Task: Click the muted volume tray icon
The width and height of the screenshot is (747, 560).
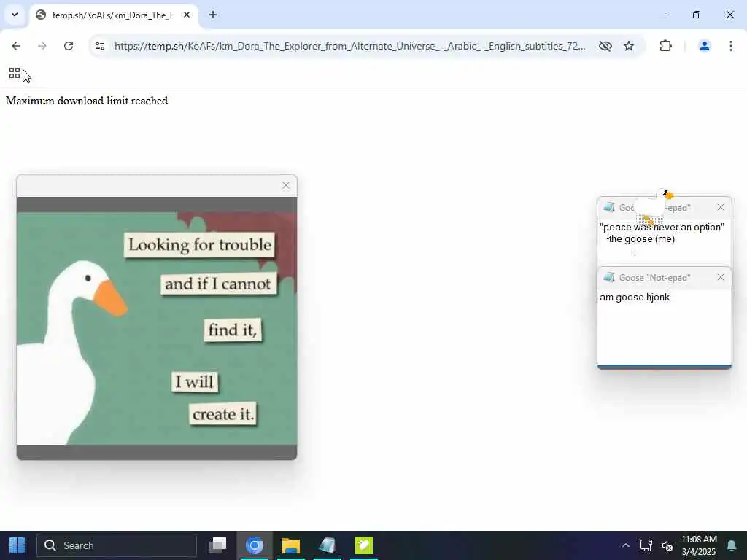Action: [667, 545]
